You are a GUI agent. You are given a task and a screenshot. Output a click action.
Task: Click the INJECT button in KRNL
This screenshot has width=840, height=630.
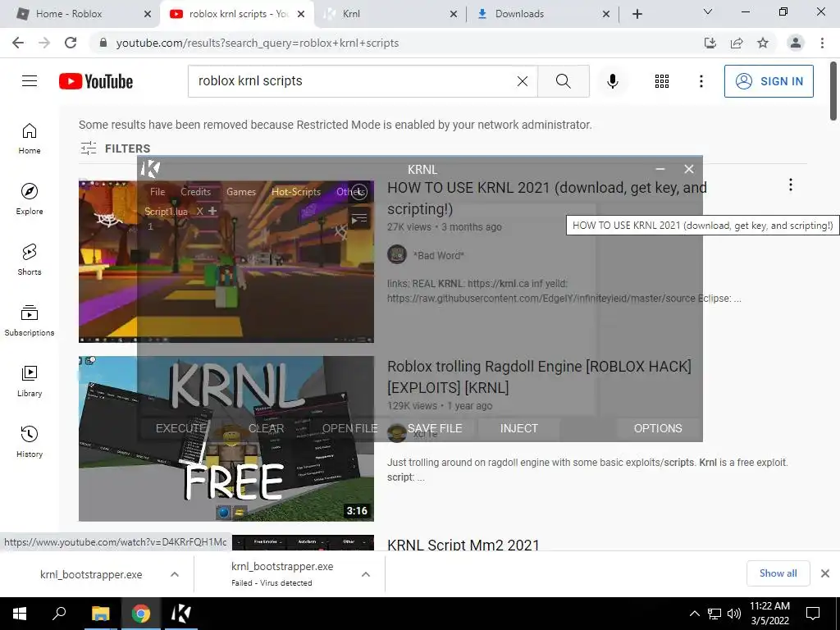518,428
